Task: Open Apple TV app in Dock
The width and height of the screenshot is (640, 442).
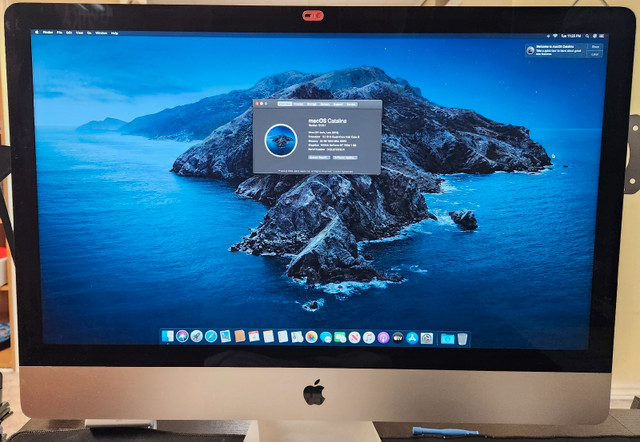Action: tap(398, 337)
